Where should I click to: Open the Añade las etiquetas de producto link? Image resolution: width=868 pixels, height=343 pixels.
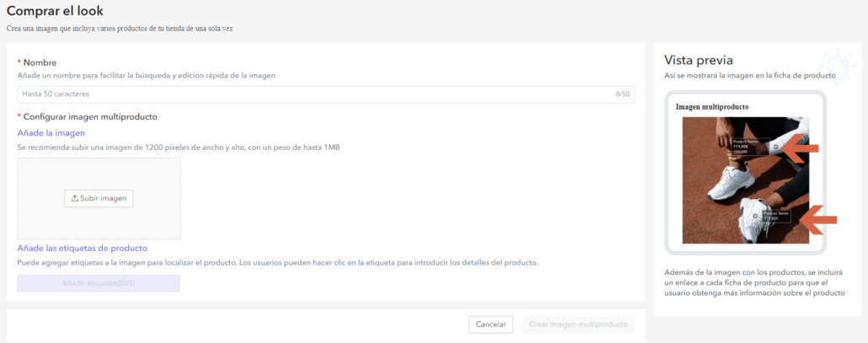[83, 249]
